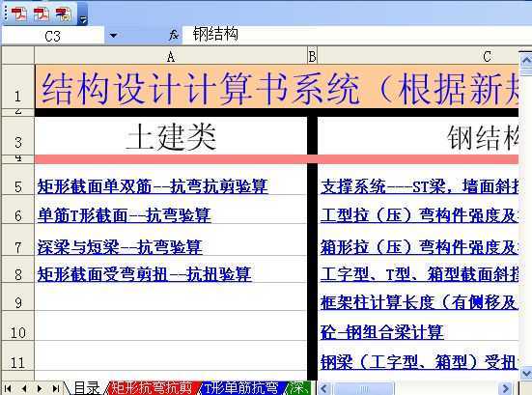Select row 3 header
The image size is (532, 395).
[x=18, y=136]
